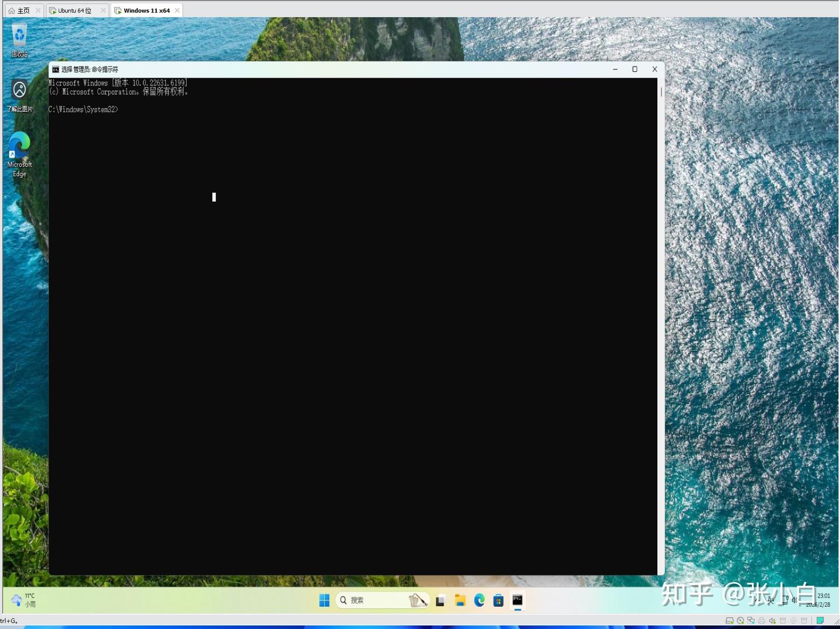This screenshot has height=629, width=840.
Task: Click the C:\Windows\System32> prompt line
Action: (x=83, y=110)
